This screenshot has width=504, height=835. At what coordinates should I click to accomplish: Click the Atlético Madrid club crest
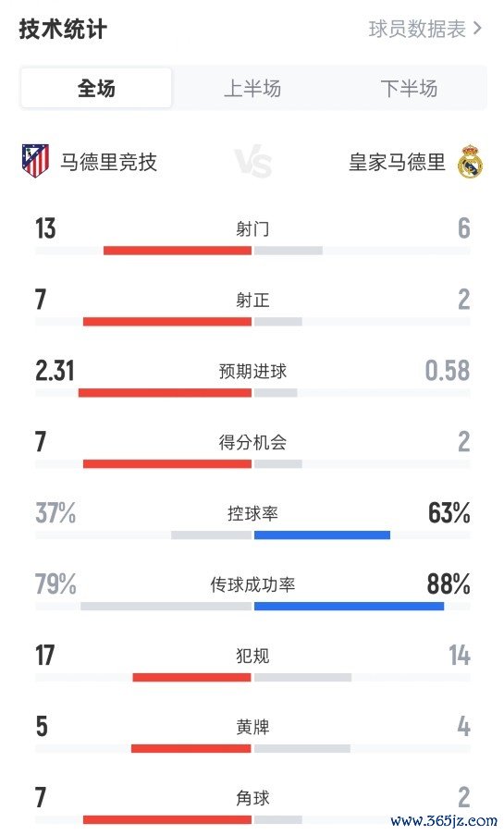tap(35, 161)
